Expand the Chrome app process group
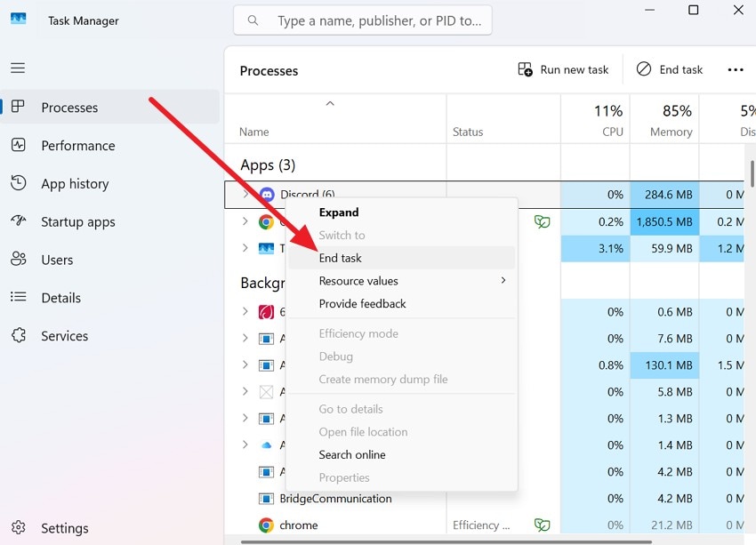 coord(246,221)
